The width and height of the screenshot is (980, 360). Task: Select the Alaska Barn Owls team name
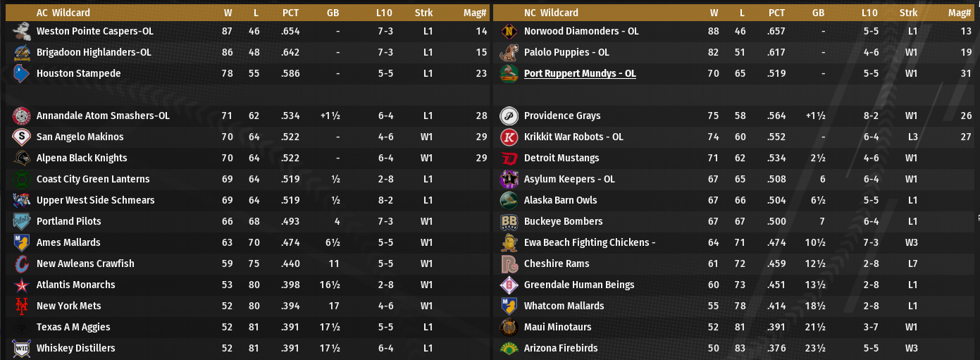click(x=560, y=200)
